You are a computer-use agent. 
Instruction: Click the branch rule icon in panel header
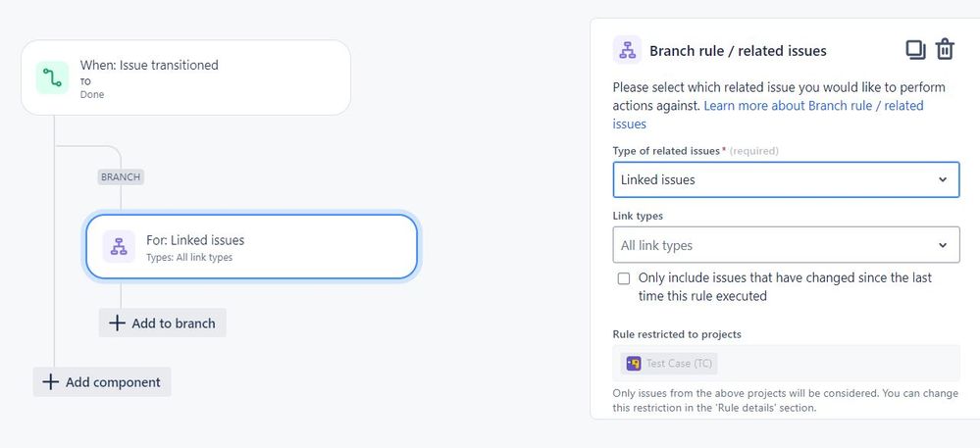pos(628,50)
